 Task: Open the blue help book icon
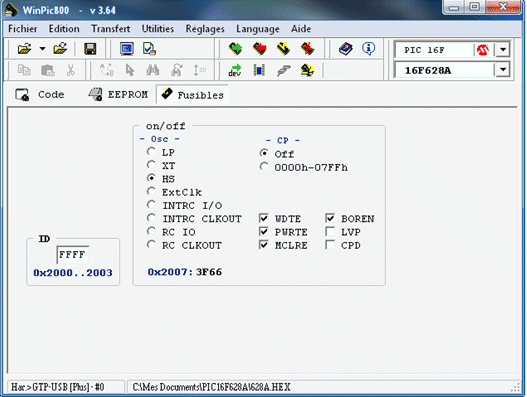pyautogui.click(x=346, y=49)
